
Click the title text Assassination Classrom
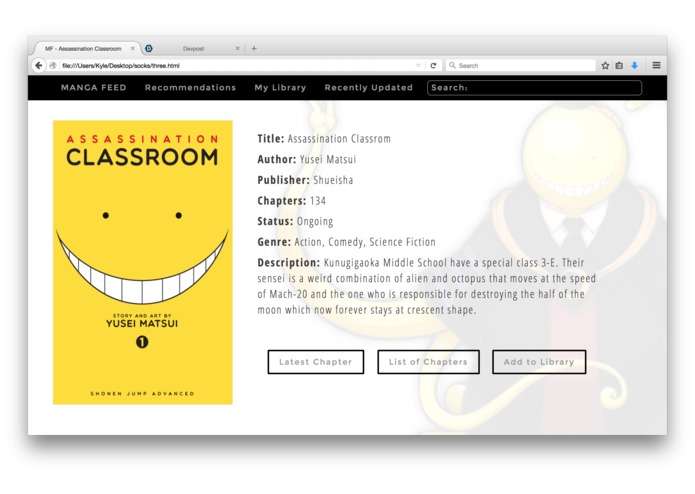point(339,139)
